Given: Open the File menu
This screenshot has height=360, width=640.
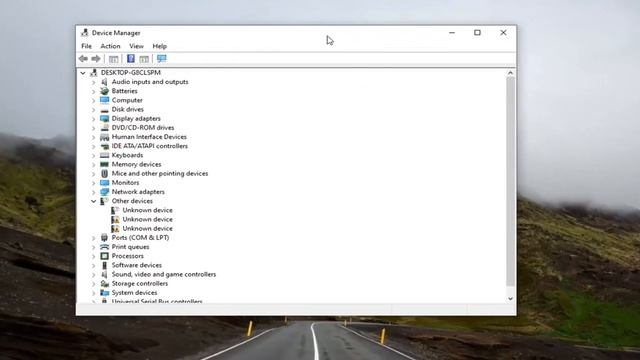Looking at the screenshot, I should (x=87, y=46).
